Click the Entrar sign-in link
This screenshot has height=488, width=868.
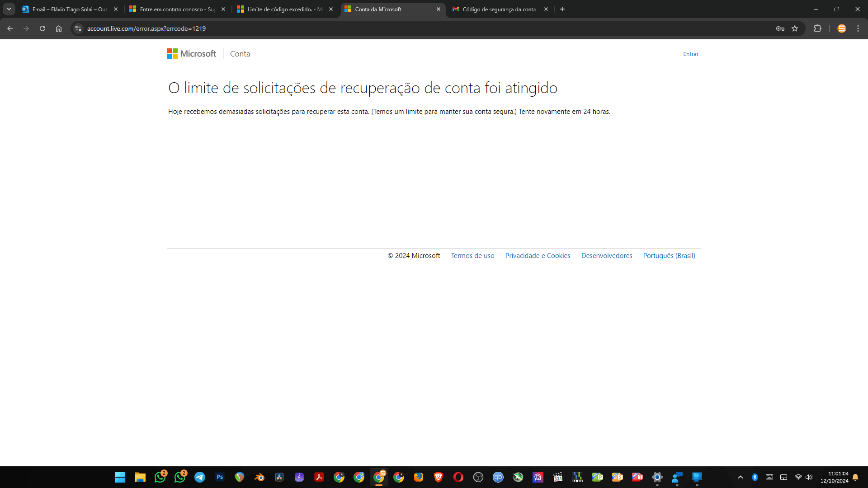pos(690,54)
